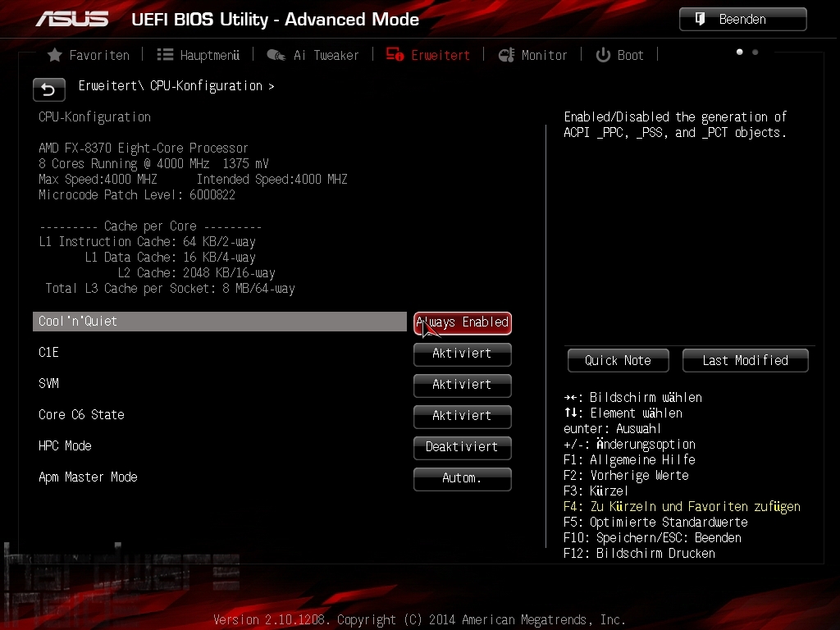840x630 pixels.
Task: Click the Erweitert\ CPU-Konfiguration breadcrumb
Action: (176, 85)
